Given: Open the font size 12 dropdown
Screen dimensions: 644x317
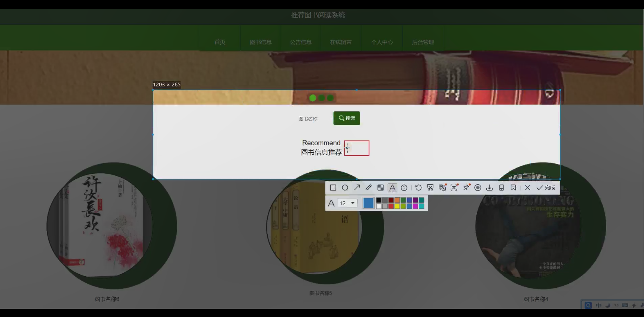Looking at the screenshot, I should tap(348, 203).
